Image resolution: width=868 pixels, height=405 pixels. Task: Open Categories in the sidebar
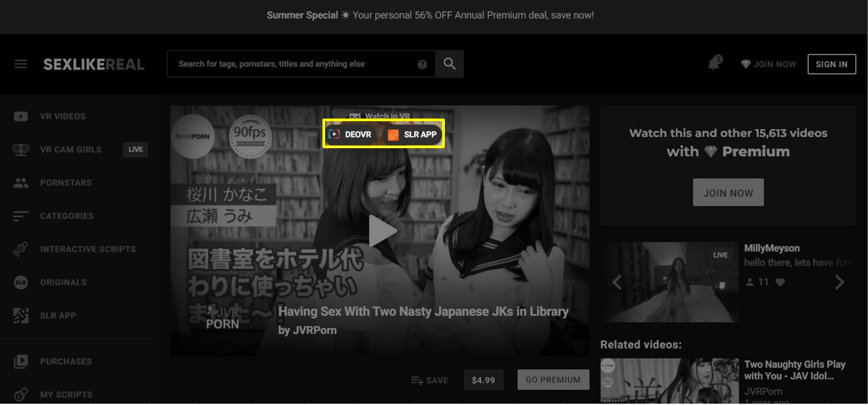tap(66, 216)
